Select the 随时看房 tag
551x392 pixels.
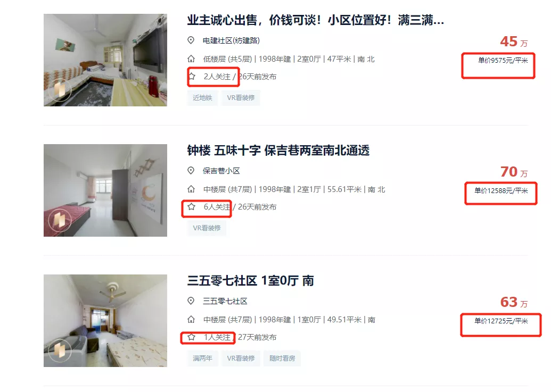[282, 358]
